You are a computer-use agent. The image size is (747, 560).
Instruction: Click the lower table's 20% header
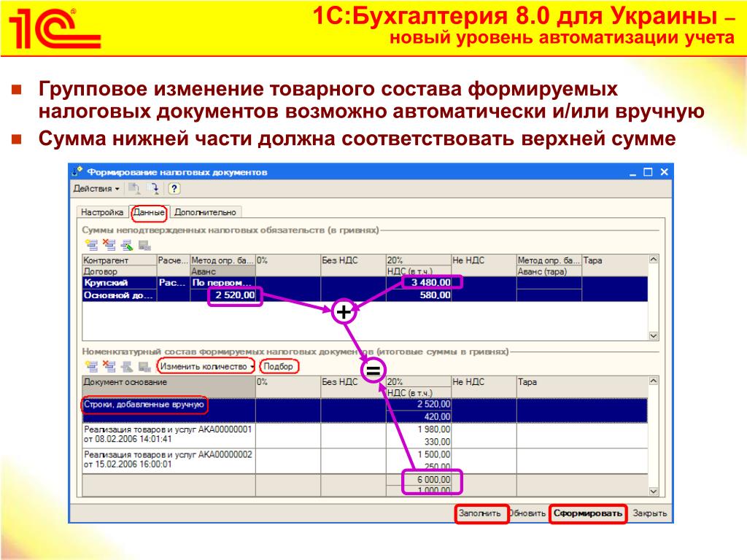[x=418, y=382]
